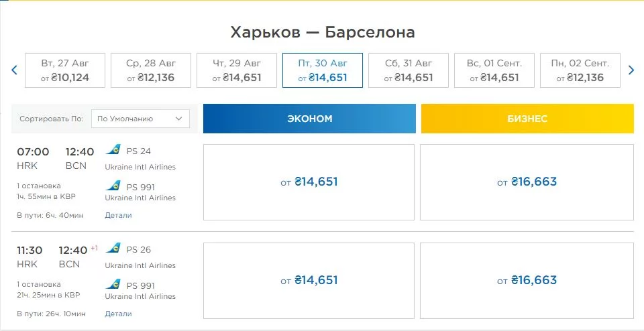Screen dimensions: 644x331
Task: Open details link for the 11:30 flight
Action: coord(118,314)
